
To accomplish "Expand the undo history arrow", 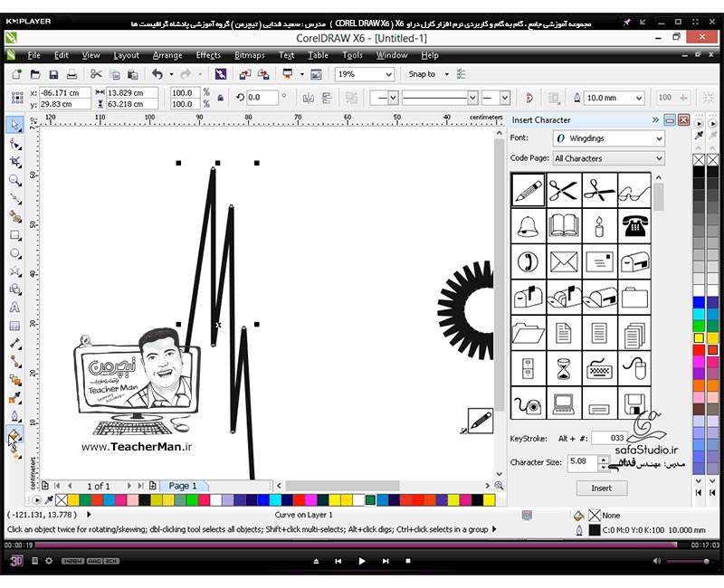I will click(x=171, y=74).
